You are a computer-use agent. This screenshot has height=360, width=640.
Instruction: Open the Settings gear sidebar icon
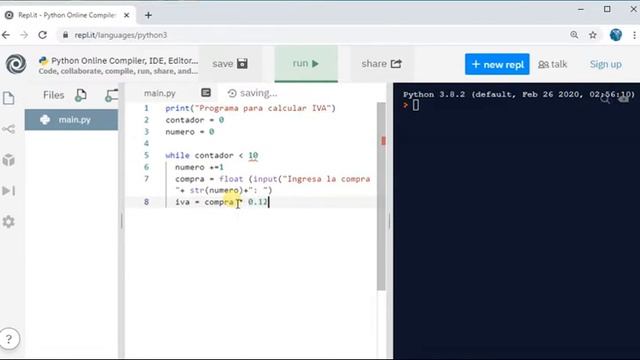9,222
